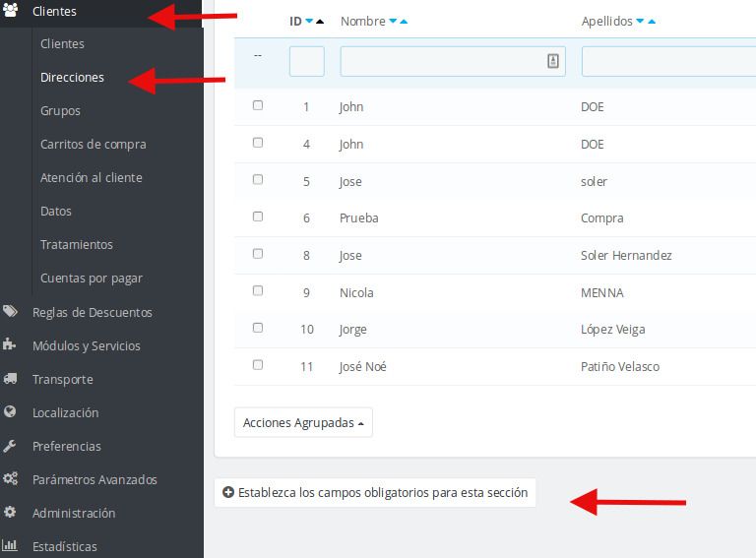Open the Localización menu
This screenshot has height=558, width=756.
66,412
